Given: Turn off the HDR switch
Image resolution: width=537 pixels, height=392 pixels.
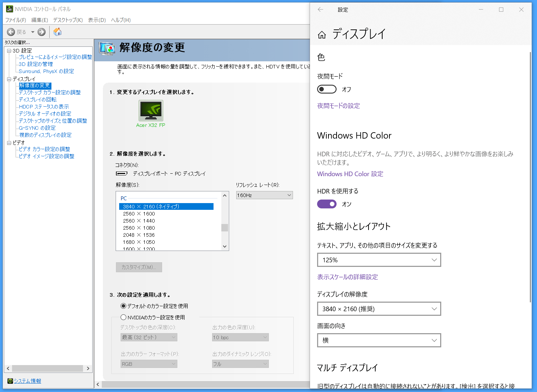Looking at the screenshot, I should (x=327, y=204).
